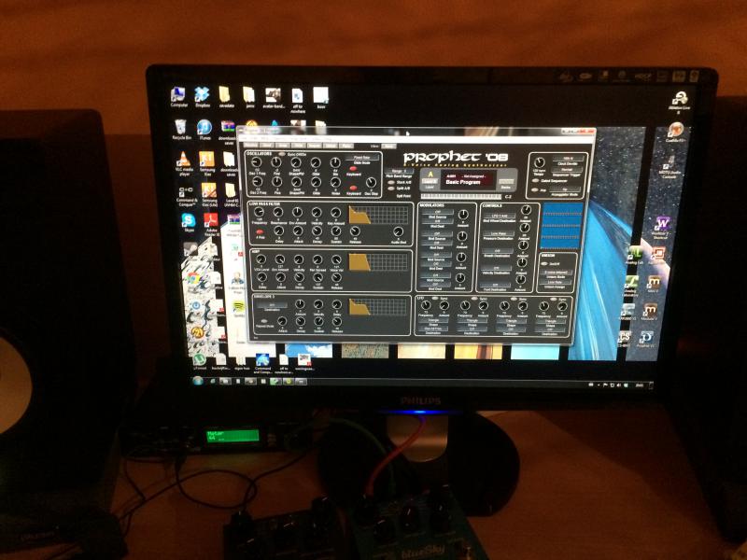Adjust Low Pass Filter Frequency knob
This screenshot has height=560, width=747.
pos(259,213)
